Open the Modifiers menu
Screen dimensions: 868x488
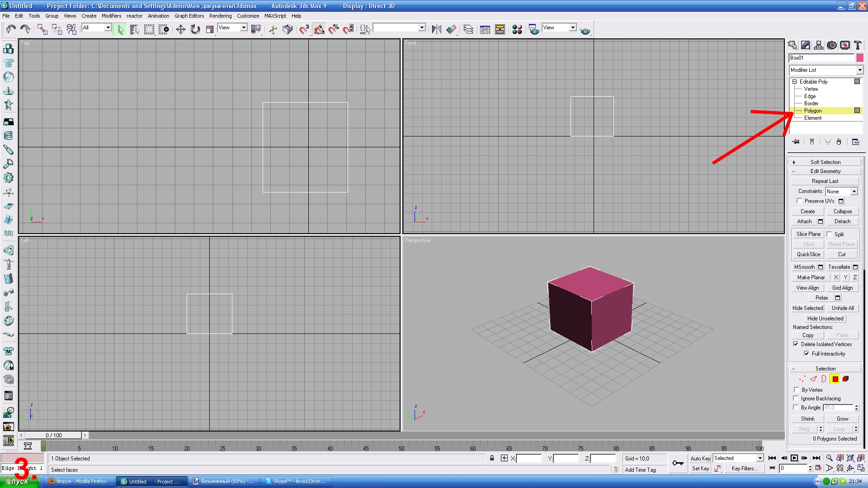point(111,16)
